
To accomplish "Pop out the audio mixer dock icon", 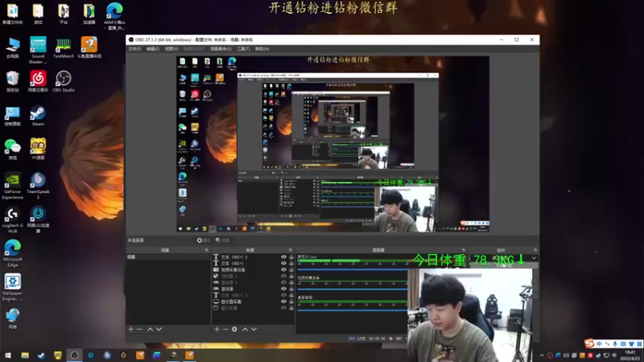I will 464,250.
